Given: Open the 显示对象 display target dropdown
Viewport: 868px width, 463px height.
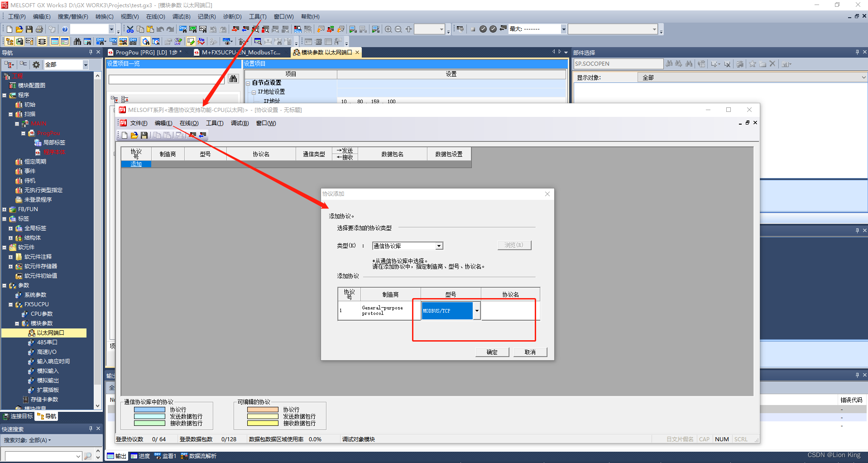Looking at the screenshot, I should click(x=863, y=77).
